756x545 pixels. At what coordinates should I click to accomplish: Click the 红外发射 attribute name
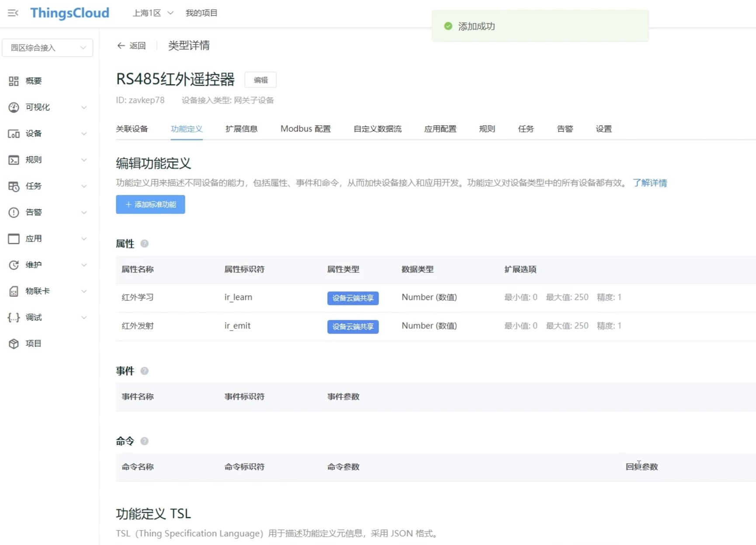138,326
